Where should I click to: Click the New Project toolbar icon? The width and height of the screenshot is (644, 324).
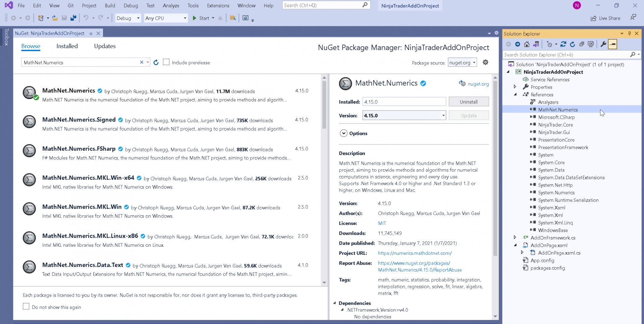pos(41,18)
